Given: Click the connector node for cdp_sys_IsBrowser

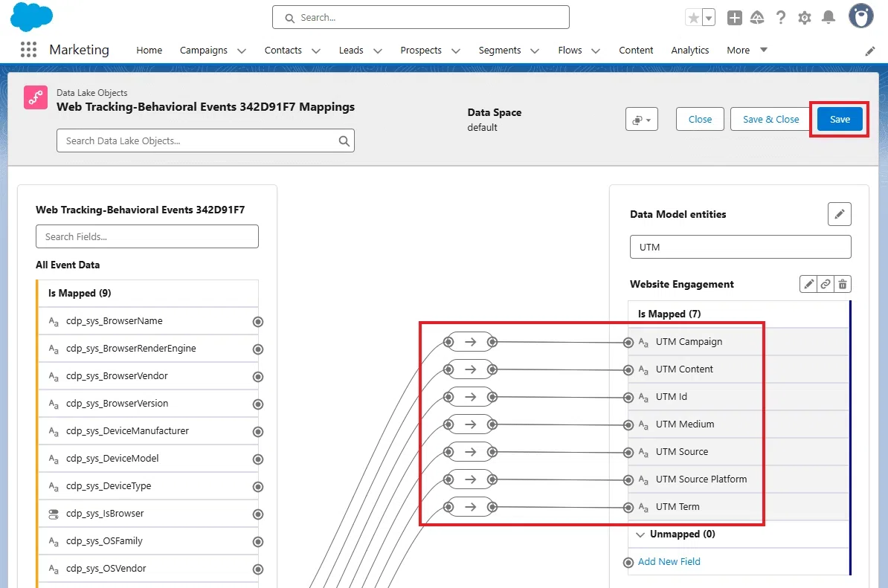Looking at the screenshot, I should click(x=257, y=514).
